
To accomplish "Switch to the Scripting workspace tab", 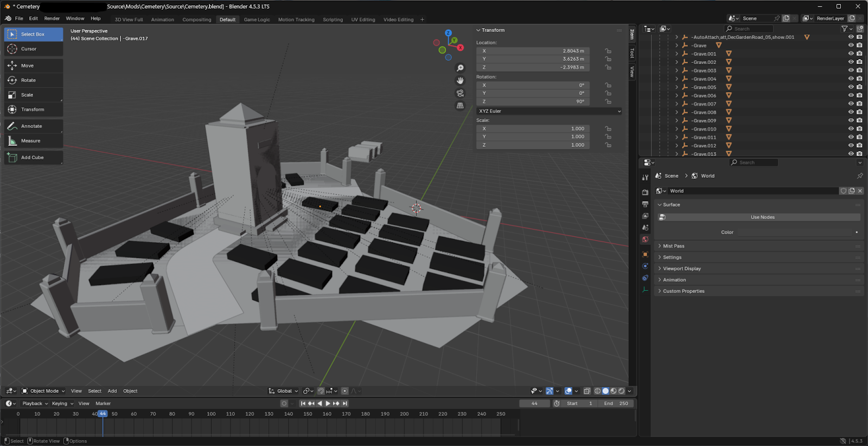I will (333, 20).
